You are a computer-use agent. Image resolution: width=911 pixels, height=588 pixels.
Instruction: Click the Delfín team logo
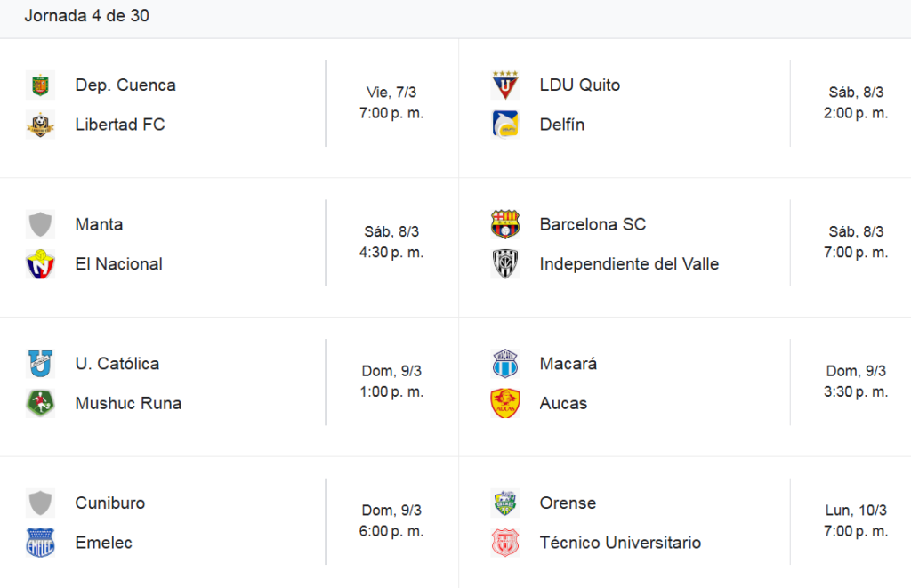(505, 125)
